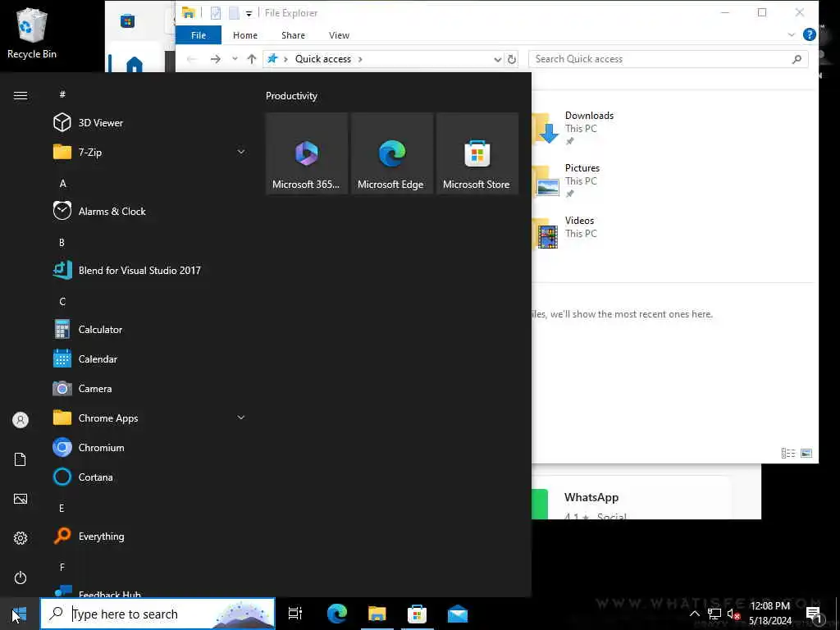Viewport: 840px width, 630px height.
Task: Refresh the Quick access view
Action: (512, 59)
